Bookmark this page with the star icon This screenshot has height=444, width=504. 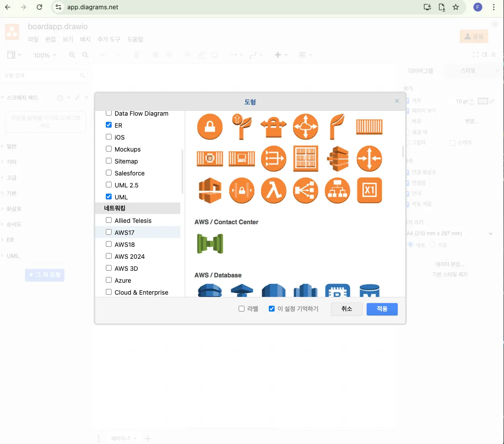click(456, 7)
